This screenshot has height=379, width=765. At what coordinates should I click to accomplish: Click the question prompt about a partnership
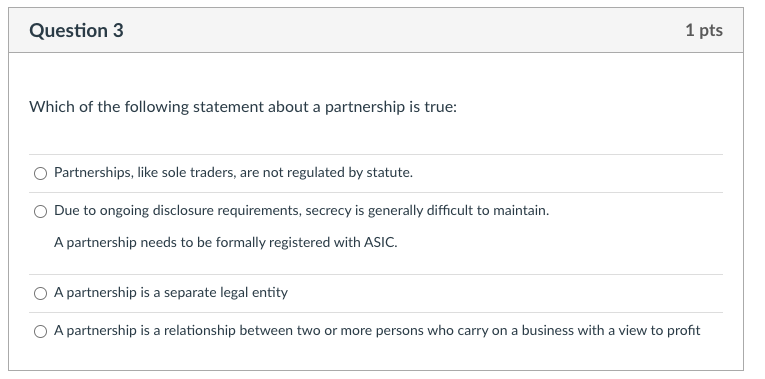tap(243, 107)
